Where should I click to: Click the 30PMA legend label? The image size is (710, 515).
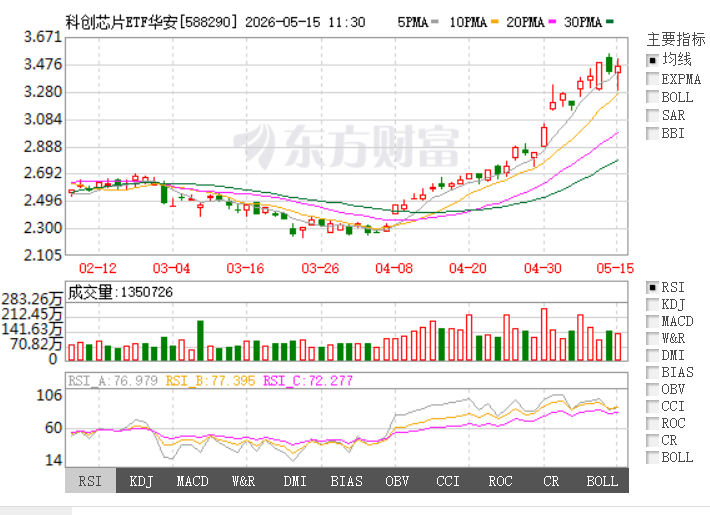click(583, 22)
